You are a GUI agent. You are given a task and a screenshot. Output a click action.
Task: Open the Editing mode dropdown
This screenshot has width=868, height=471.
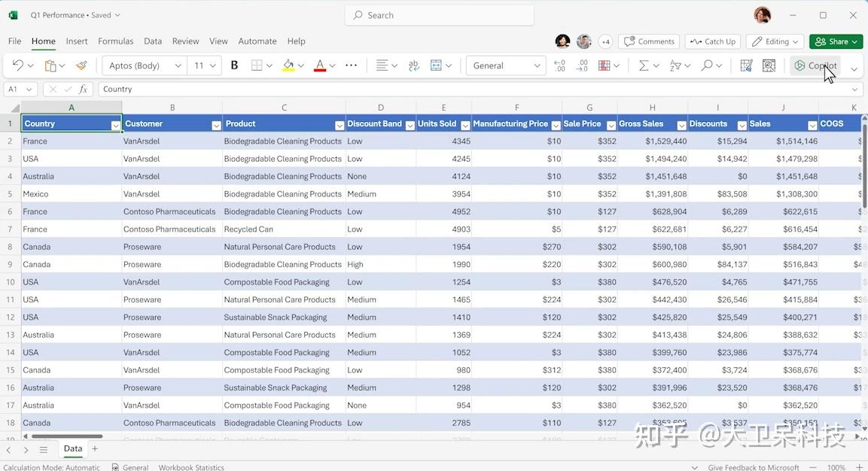point(775,41)
